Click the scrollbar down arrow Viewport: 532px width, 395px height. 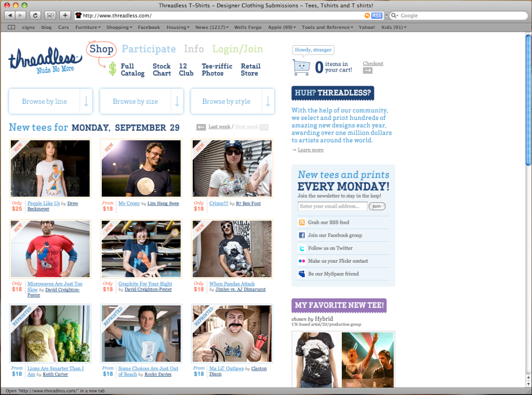[x=528, y=384]
